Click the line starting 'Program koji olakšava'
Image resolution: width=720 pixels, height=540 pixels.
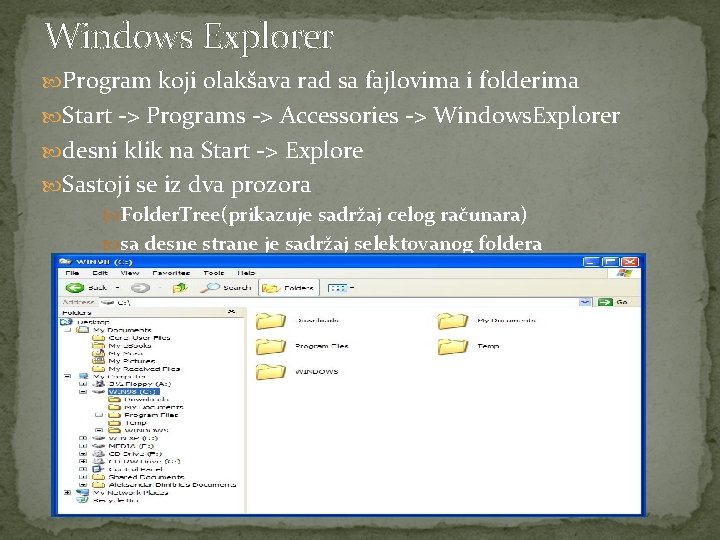click(x=320, y=80)
